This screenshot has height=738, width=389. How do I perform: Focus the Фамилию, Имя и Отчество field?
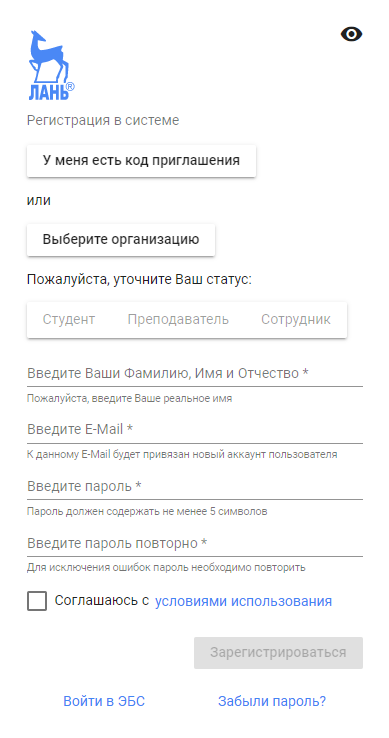click(194, 374)
